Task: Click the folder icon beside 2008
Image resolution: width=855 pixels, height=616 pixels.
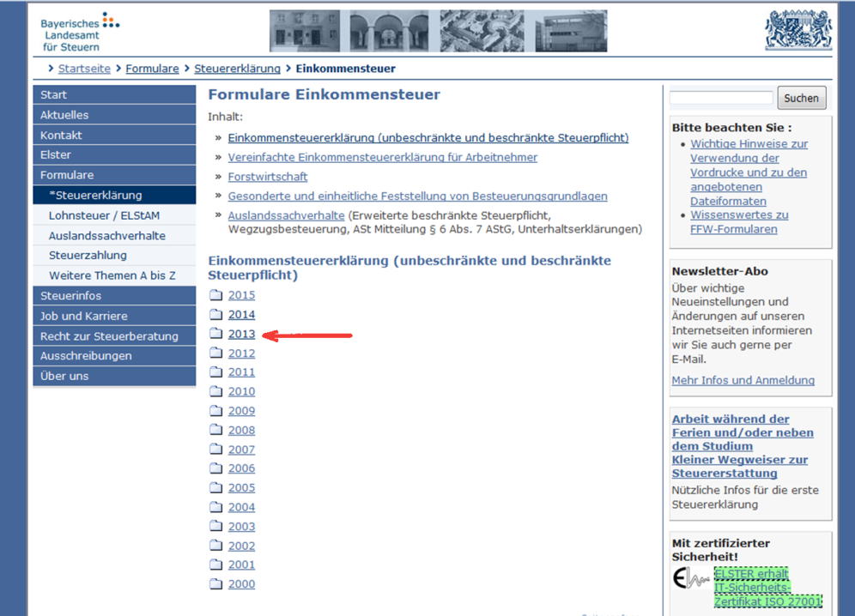Action: [216, 430]
